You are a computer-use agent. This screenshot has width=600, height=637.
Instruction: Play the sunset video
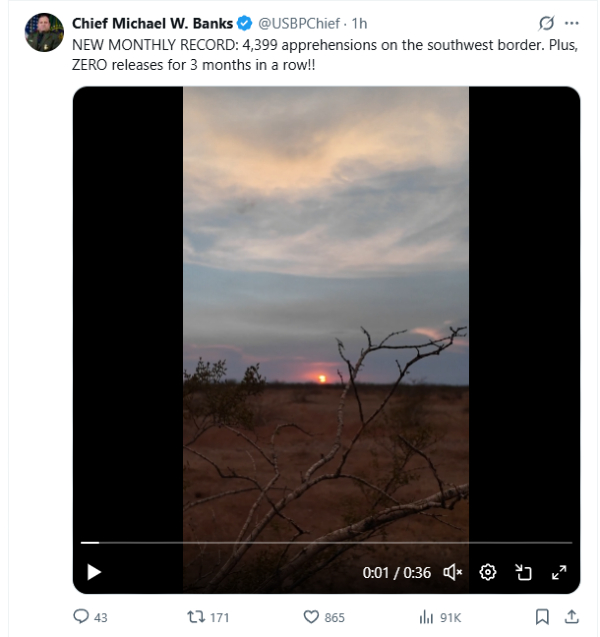click(94, 572)
